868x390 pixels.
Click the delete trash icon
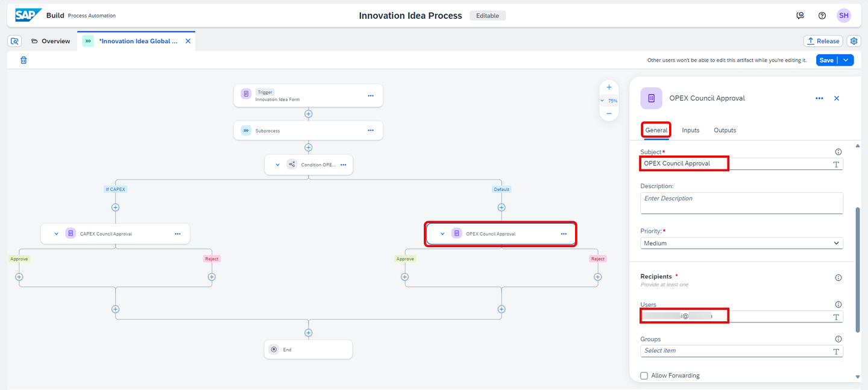pyautogui.click(x=24, y=60)
